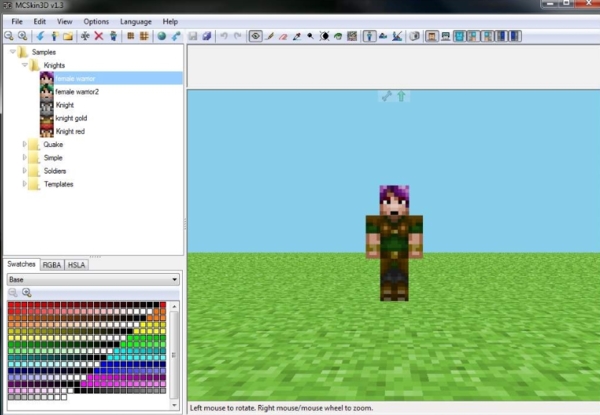Image resolution: width=600 pixels, height=415 pixels.
Task: Zoom in the swatch palette
Action: tap(26, 293)
